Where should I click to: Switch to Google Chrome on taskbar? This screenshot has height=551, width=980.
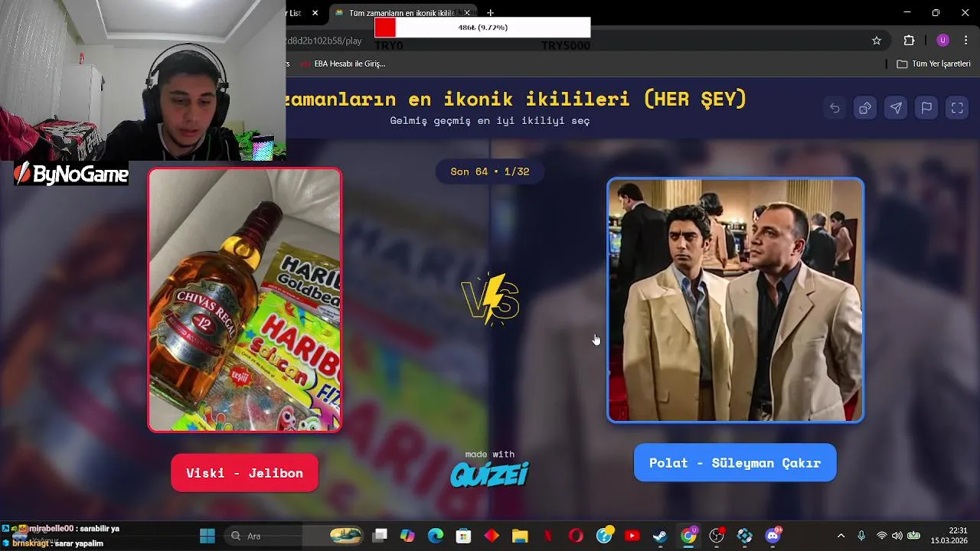point(688,536)
